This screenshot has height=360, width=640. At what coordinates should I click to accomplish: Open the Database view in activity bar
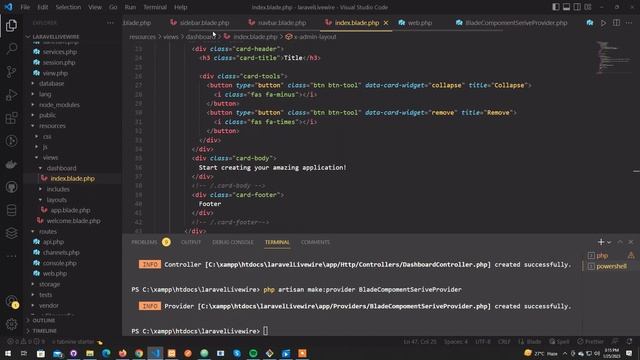tap(11, 210)
